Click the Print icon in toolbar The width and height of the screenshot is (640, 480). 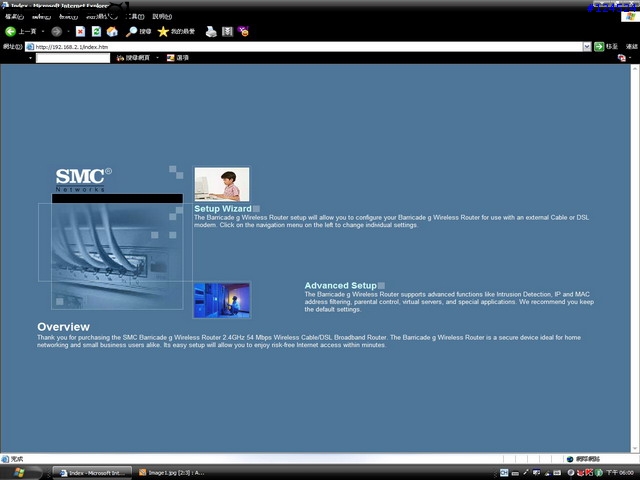211,31
